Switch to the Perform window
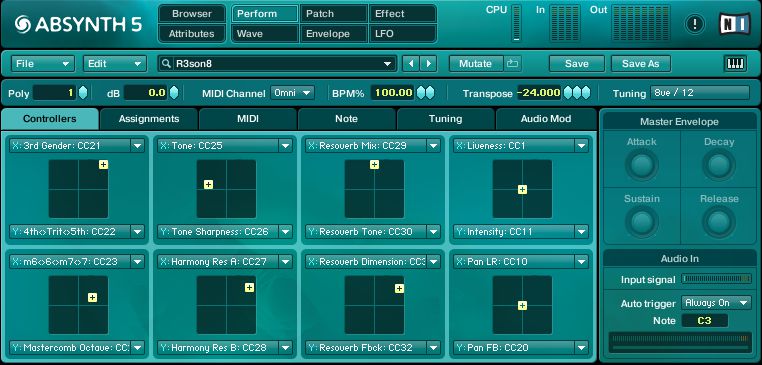 coord(265,14)
